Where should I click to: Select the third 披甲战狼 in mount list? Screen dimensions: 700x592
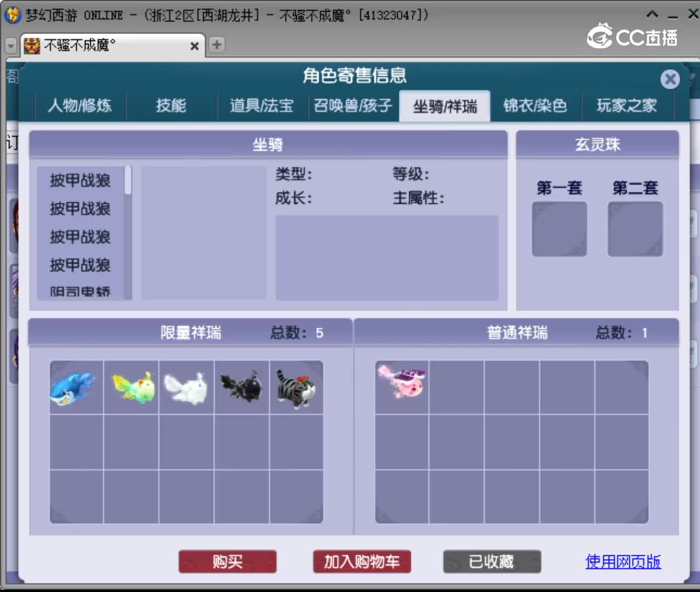pos(81,237)
